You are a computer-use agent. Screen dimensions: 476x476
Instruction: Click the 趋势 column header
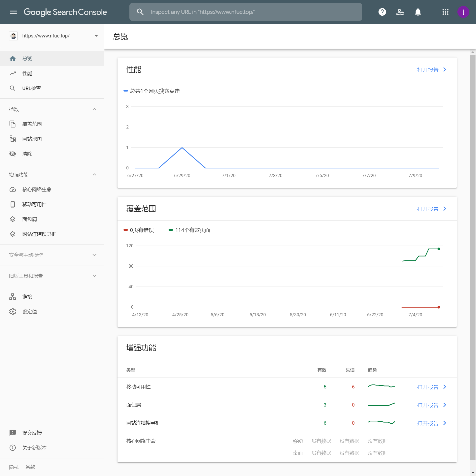(x=372, y=370)
